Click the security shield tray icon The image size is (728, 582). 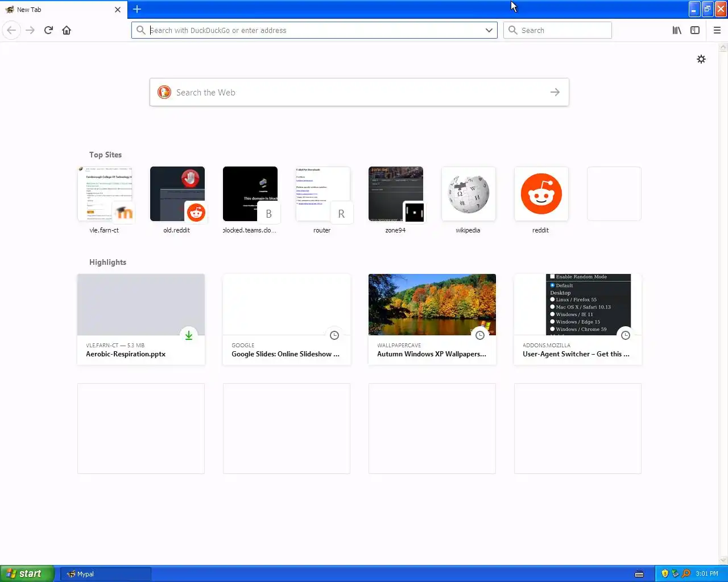pos(664,574)
